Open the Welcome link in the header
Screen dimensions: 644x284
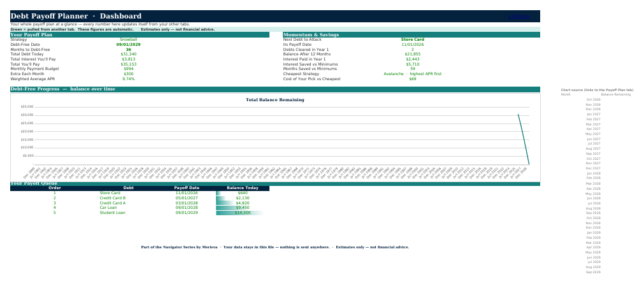point(519,17)
